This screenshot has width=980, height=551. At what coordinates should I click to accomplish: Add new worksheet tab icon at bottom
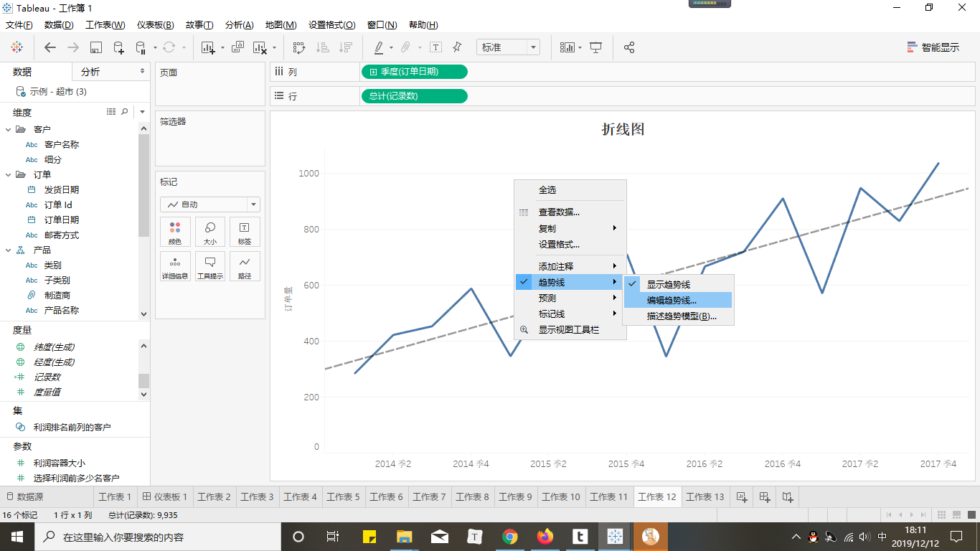(x=742, y=496)
